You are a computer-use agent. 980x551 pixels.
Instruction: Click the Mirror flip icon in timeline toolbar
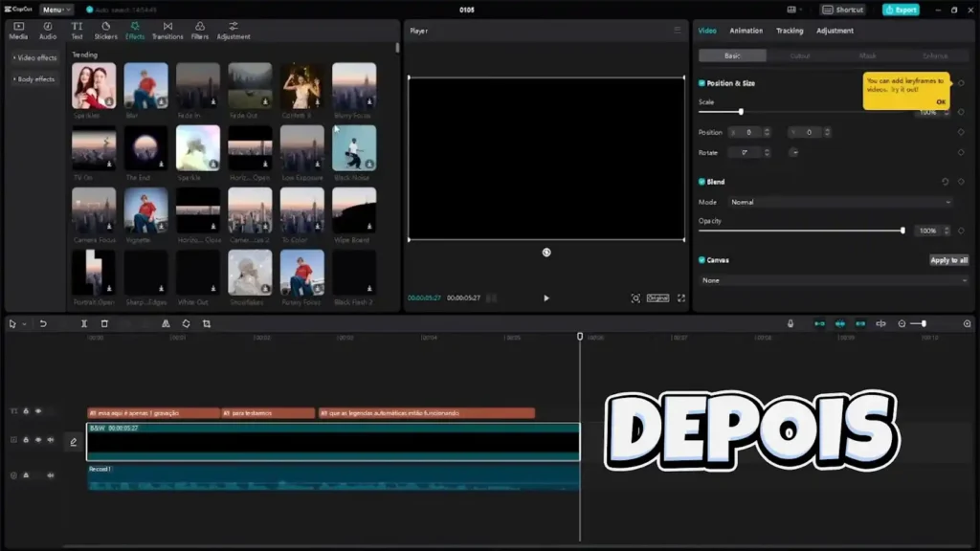tap(166, 324)
